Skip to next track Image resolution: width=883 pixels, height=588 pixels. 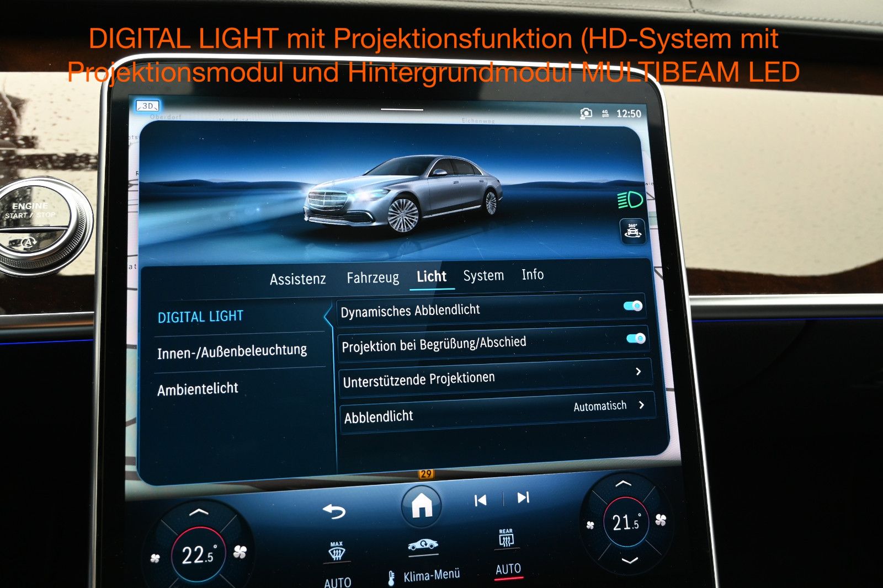pyautogui.click(x=523, y=498)
